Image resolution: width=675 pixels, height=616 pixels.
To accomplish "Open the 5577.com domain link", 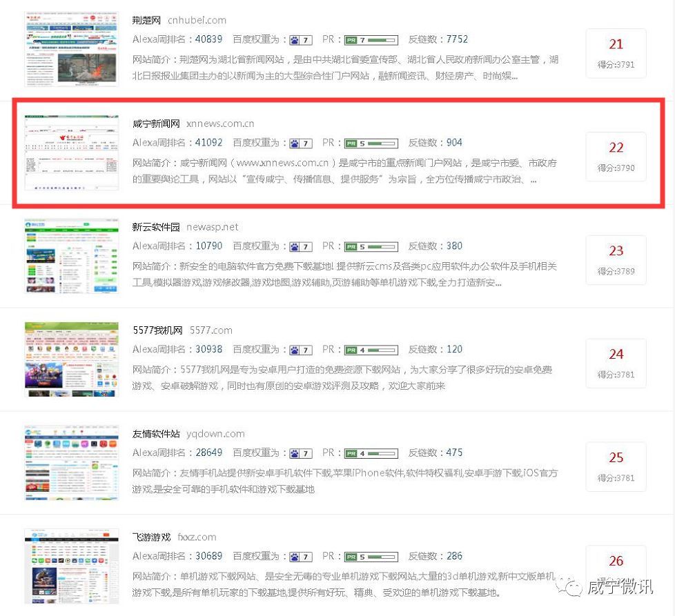I will tap(211, 330).
